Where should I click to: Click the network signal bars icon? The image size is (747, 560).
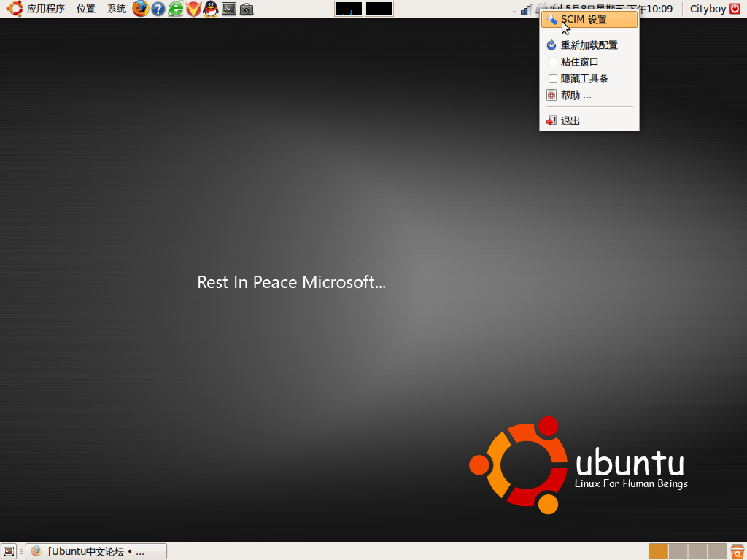[x=527, y=9]
